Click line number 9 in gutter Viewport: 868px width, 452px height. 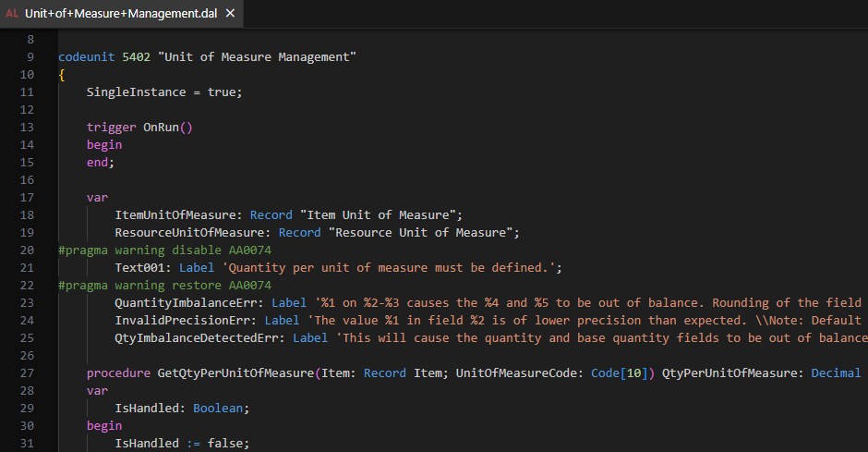(30, 57)
